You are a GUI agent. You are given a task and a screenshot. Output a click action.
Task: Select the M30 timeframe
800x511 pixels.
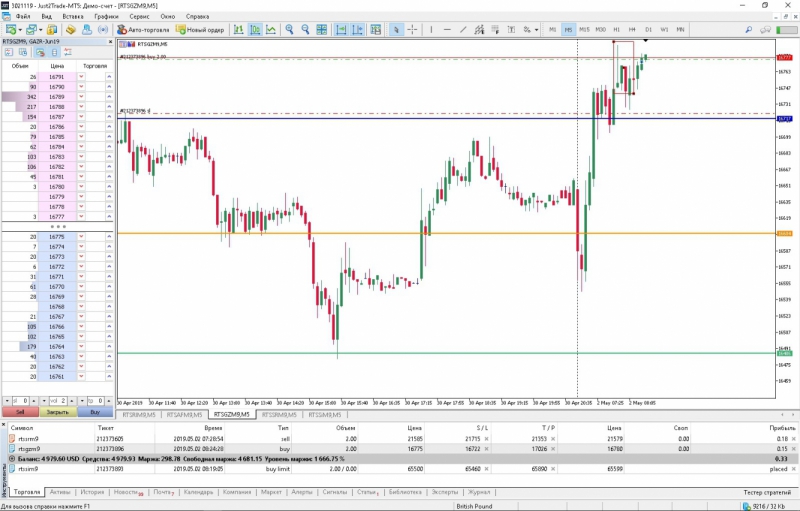tap(601, 30)
